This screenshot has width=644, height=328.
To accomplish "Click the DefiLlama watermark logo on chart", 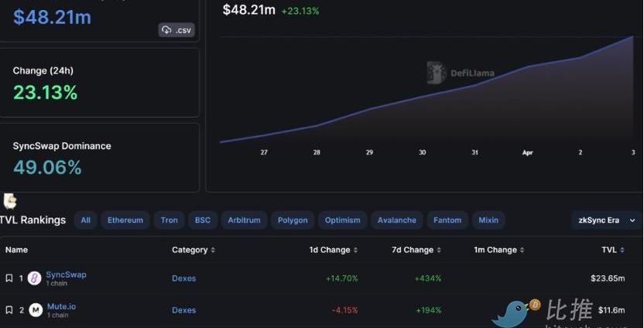I will pyautogui.click(x=436, y=73).
